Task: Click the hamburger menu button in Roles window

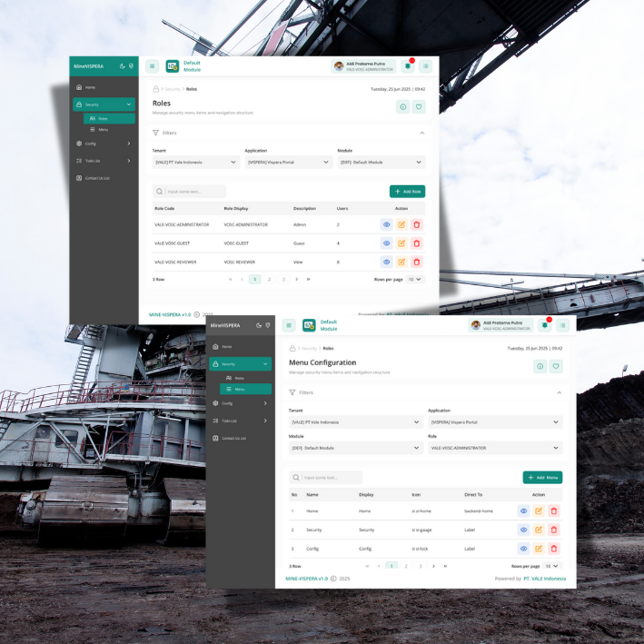Action: [x=152, y=66]
